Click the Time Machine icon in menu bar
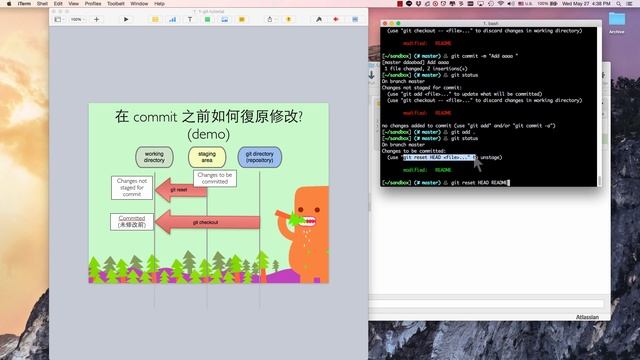Screen dimensions: 640x360 491,4
